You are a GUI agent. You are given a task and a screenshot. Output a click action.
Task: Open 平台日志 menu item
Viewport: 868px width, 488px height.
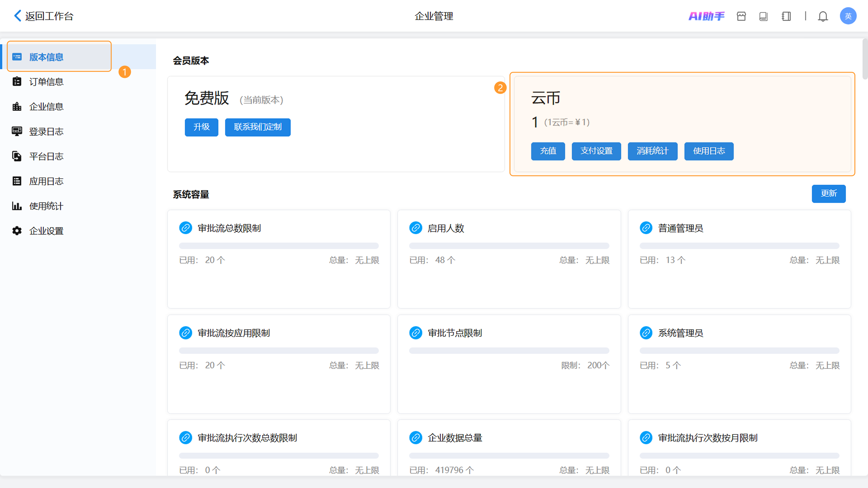[x=78, y=156]
